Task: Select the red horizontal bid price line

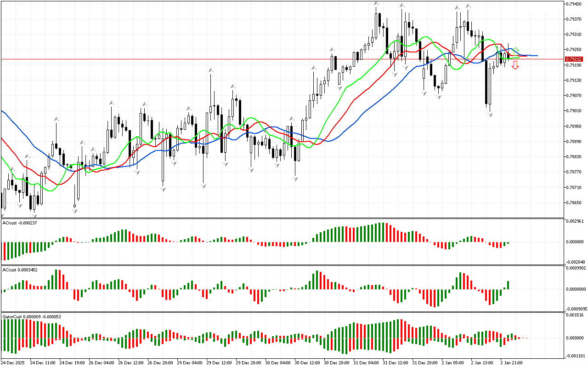Action: (x=276, y=59)
